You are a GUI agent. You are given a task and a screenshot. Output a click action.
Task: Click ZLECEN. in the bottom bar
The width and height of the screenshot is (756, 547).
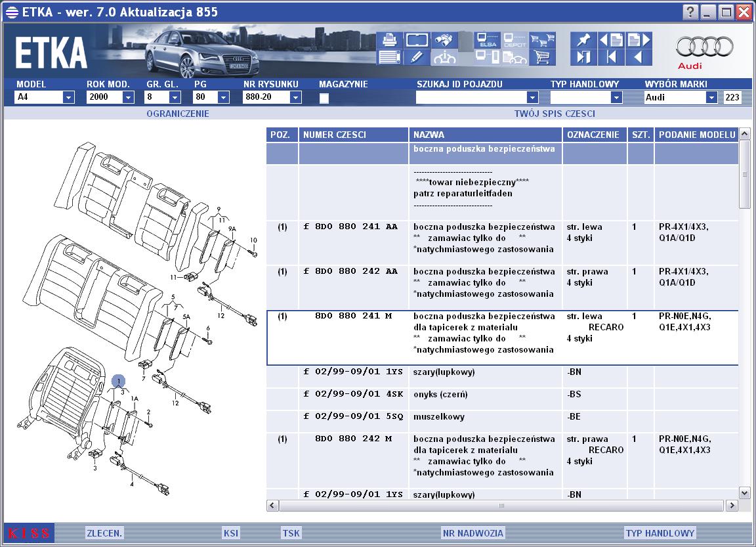point(104,533)
